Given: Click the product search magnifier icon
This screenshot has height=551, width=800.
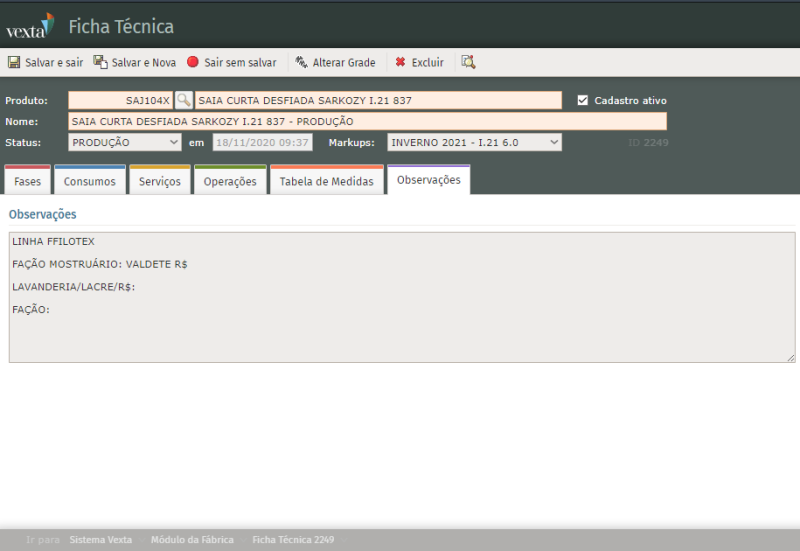Looking at the screenshot, I should coord(184,100).
